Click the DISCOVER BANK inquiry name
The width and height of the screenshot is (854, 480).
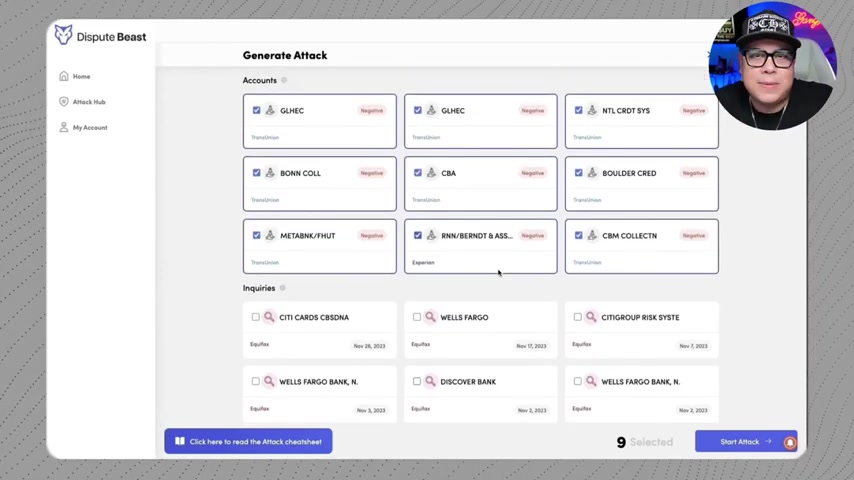(x=468, y=382)
